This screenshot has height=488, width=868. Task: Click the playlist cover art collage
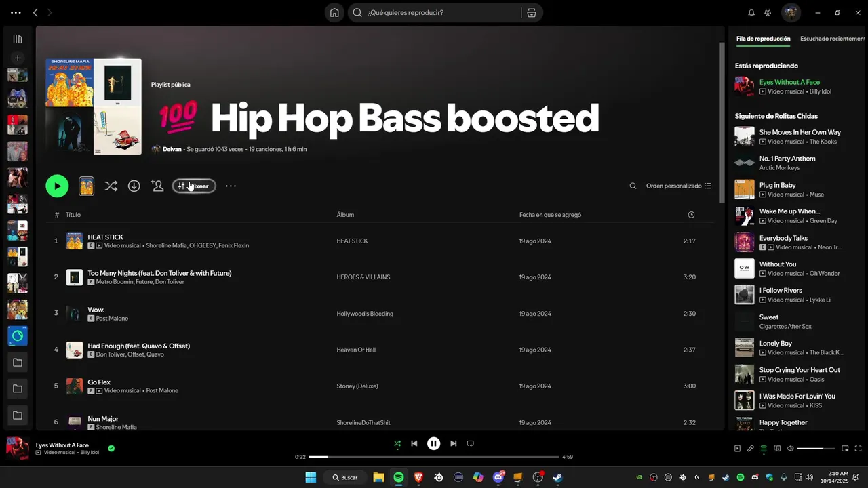[x=94, y=106]
